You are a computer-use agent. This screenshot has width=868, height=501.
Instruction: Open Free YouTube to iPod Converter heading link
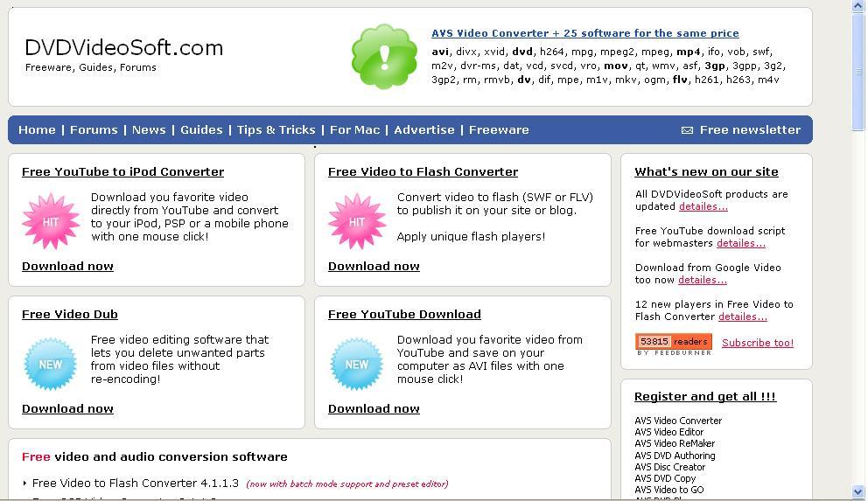point(122,172)
